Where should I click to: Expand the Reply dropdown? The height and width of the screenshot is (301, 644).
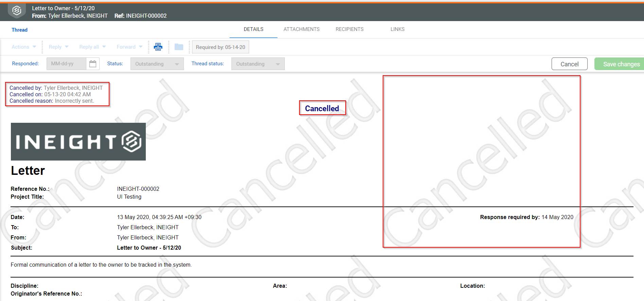[x=58, y=47]
